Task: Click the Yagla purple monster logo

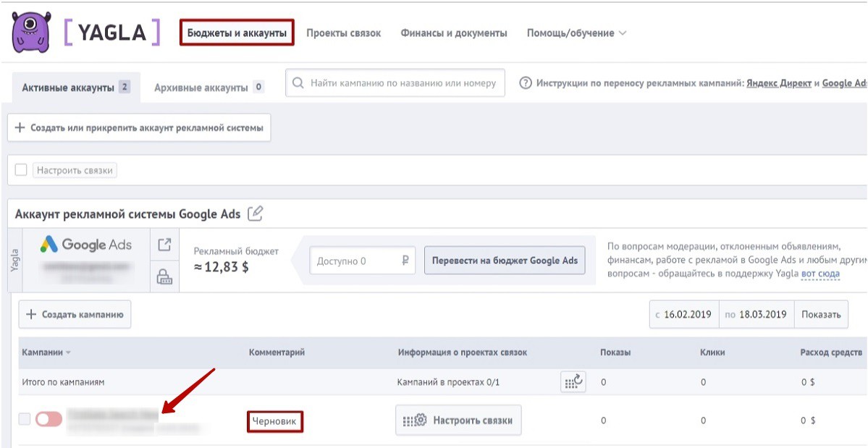Action: 31,32
